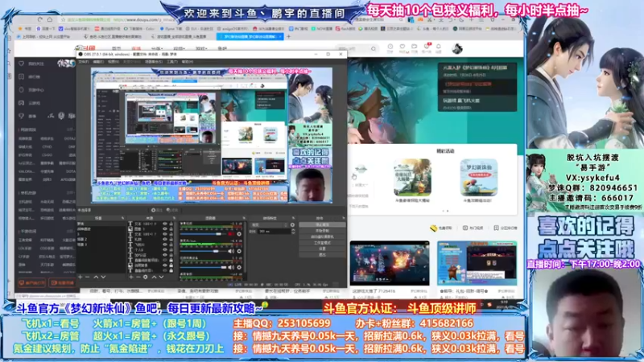This screenshot has width=644, height=362.
Task: Expand Douyu 分类 navigation dropdown
Action: coord(157,48)
